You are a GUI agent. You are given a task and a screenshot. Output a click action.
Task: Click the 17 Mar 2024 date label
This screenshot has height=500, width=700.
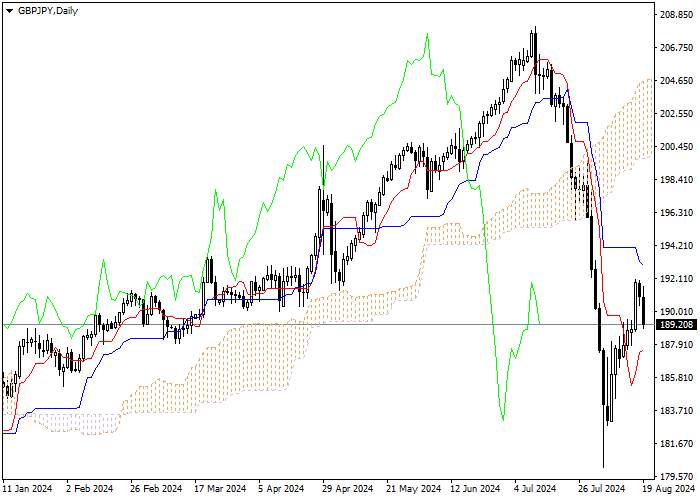(x=220, y=488)
